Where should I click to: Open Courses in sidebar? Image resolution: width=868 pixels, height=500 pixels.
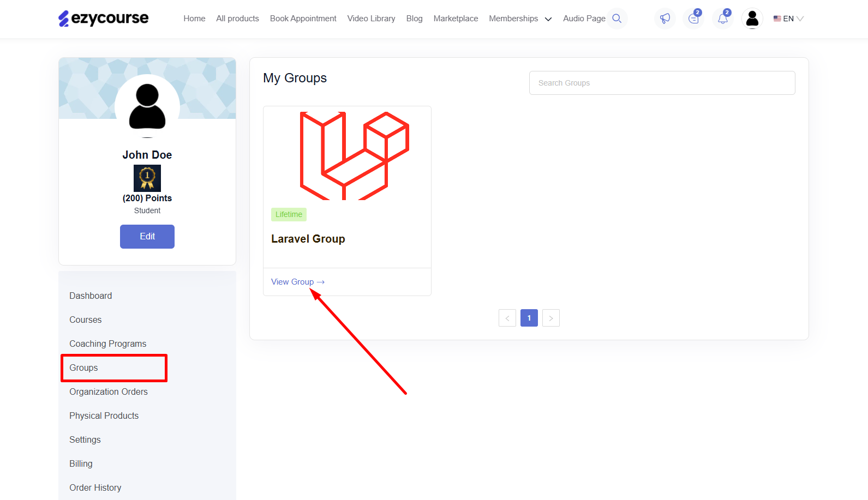tap(86, 320)
